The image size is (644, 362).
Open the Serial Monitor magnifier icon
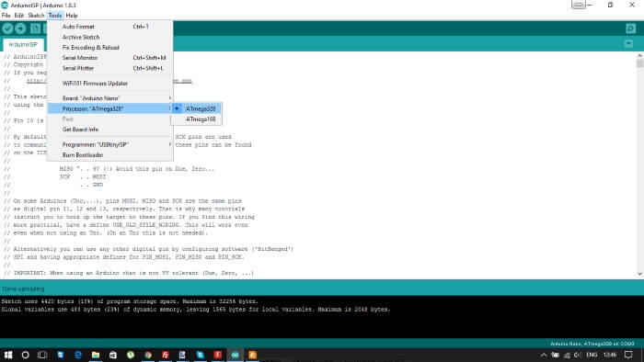(x=630, y=28)
